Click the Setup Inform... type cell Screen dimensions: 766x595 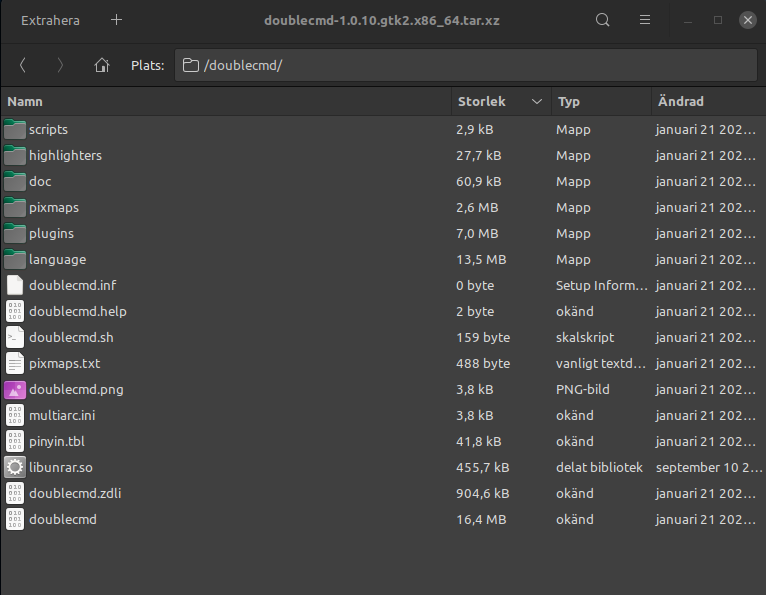pyautogui.click(x=602, y=285)
